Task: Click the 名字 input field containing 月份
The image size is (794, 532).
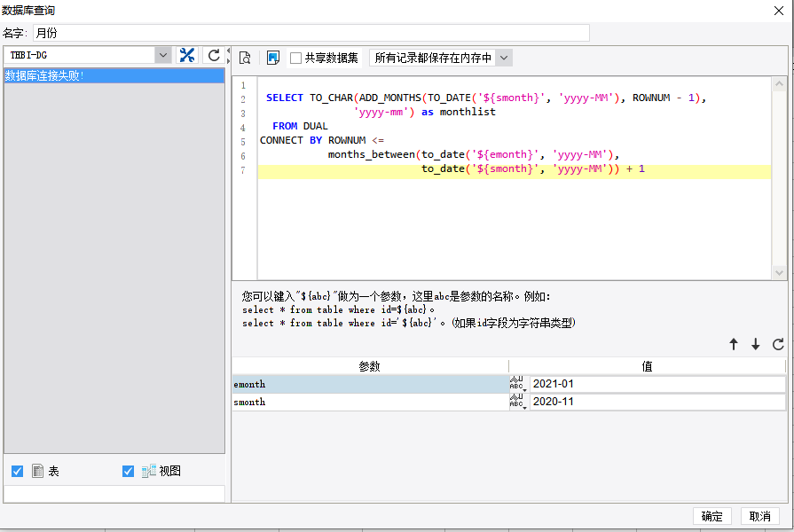Action: tap(311, 33)
